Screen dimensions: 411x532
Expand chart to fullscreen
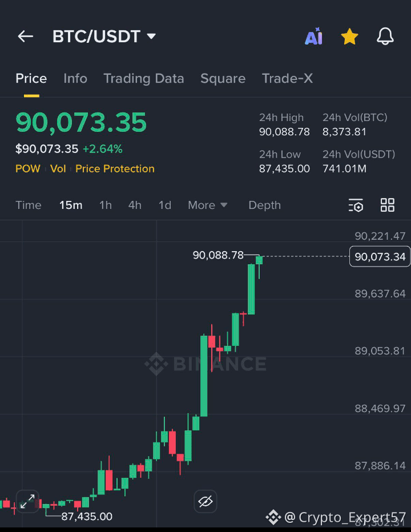click(27, 501)
